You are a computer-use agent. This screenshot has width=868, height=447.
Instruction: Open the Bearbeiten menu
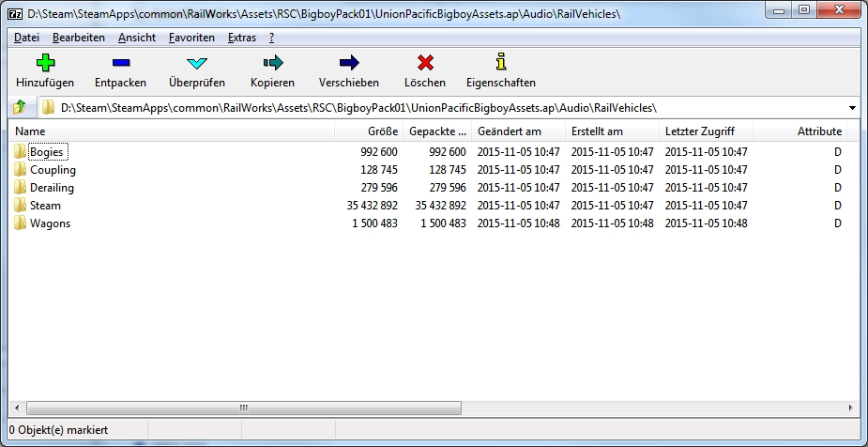coord(79,38)
